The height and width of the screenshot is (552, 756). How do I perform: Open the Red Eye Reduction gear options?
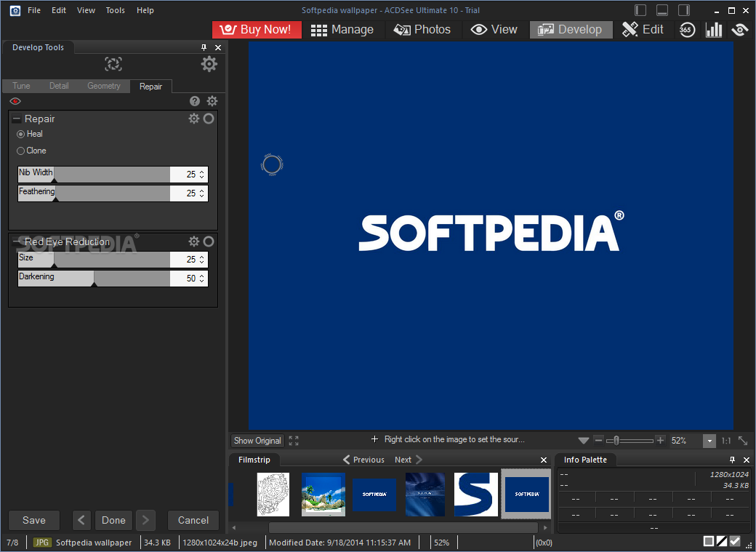click(194, 241)
